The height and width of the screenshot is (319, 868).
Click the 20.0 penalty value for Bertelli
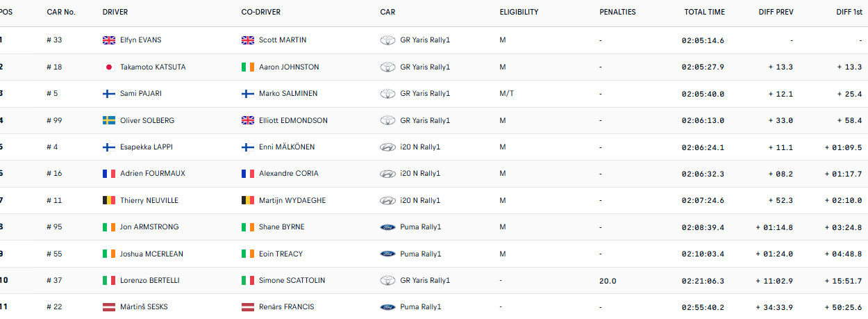pos(608,281)
